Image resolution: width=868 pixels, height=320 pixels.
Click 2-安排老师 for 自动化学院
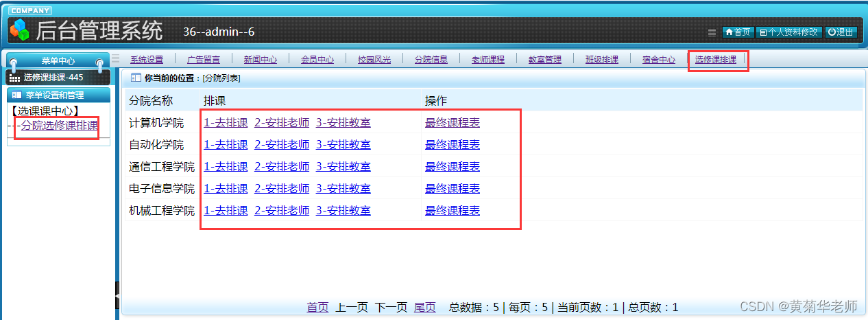[282, 145]
